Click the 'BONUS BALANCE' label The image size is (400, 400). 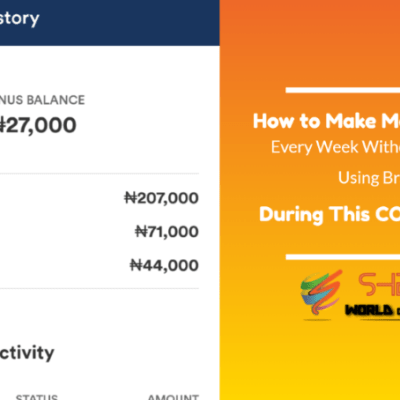[42, 100]
